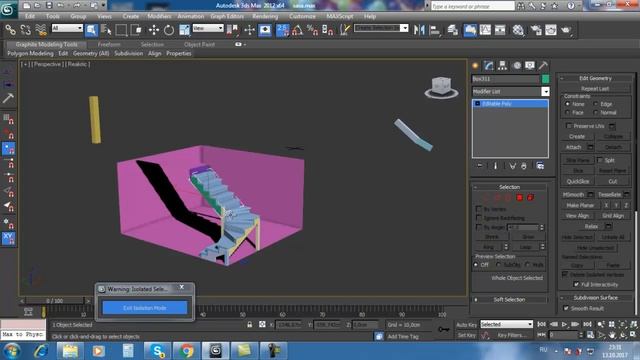Image resolution: width=640 pixels, height=360 pixels.
Task: Click the Configure Modifier Sets icon
Action: pyautogui.click(x=540, y=166)
